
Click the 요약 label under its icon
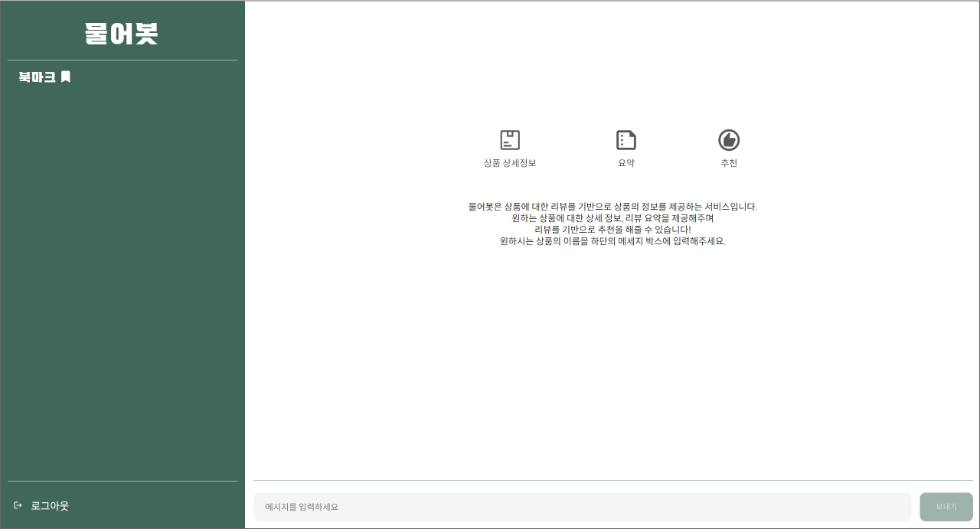tap(626, 162)
